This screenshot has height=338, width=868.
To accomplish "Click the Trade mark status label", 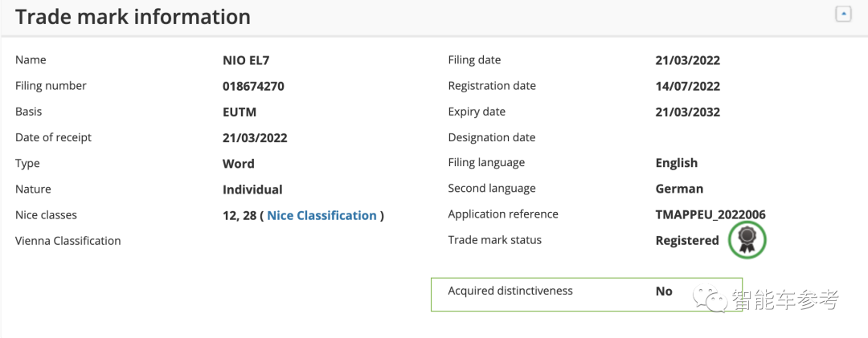I will pyautogui.click(x=495, y=239).
